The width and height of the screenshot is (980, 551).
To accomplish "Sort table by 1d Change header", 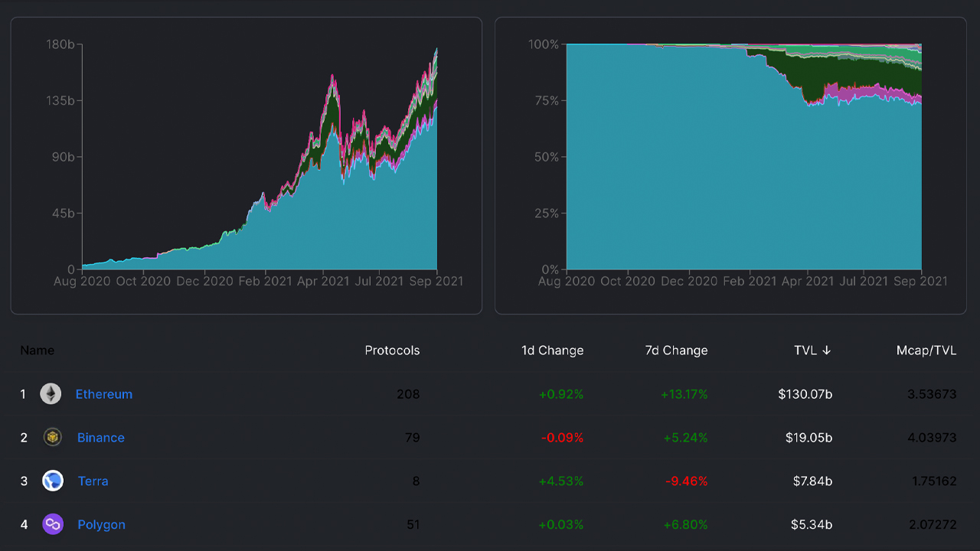I will pyautogui.click(x=552, y=350).
